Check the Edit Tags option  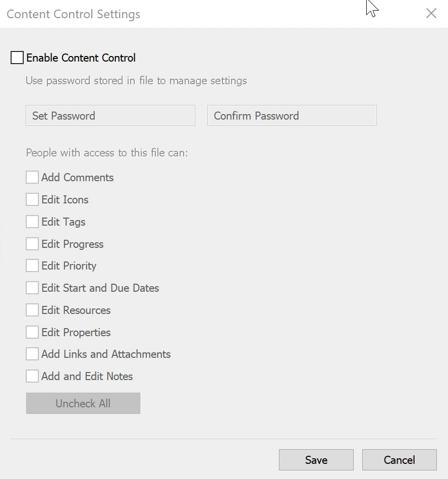click(32, 222)
